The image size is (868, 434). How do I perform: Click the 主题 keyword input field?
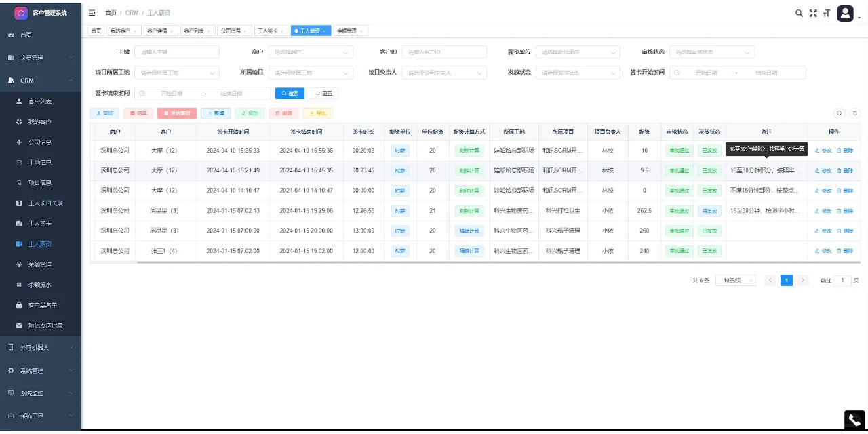tap(177, 52)
